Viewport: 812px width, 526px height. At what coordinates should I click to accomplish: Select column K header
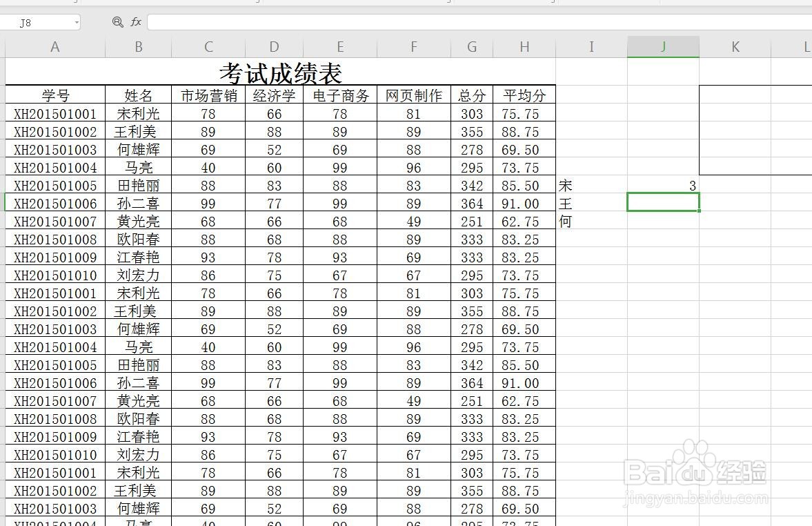tap(735, 46)
